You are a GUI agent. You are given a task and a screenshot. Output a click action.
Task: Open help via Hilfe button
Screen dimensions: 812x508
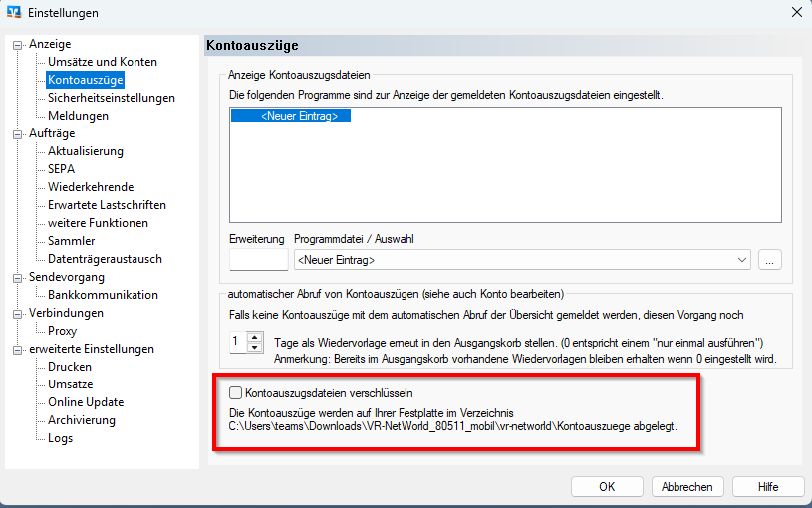coord(767,487)
